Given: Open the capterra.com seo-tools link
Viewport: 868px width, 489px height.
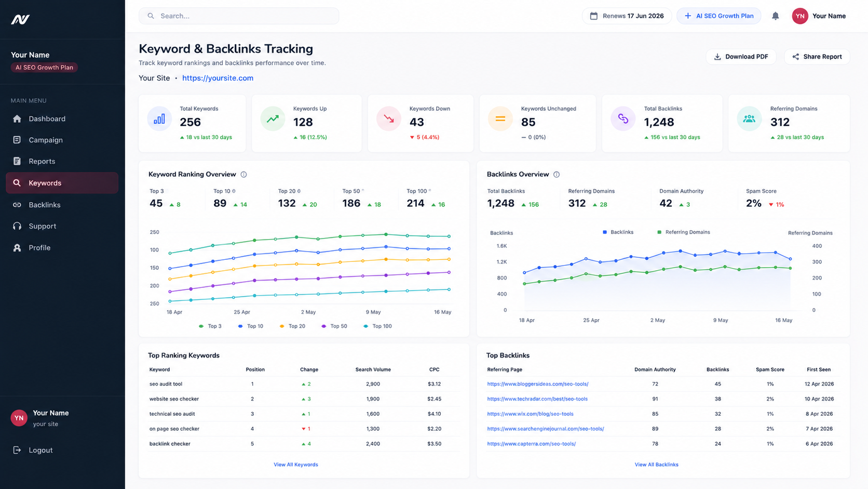Looking at the screenshot, I should tap(531, 444).
